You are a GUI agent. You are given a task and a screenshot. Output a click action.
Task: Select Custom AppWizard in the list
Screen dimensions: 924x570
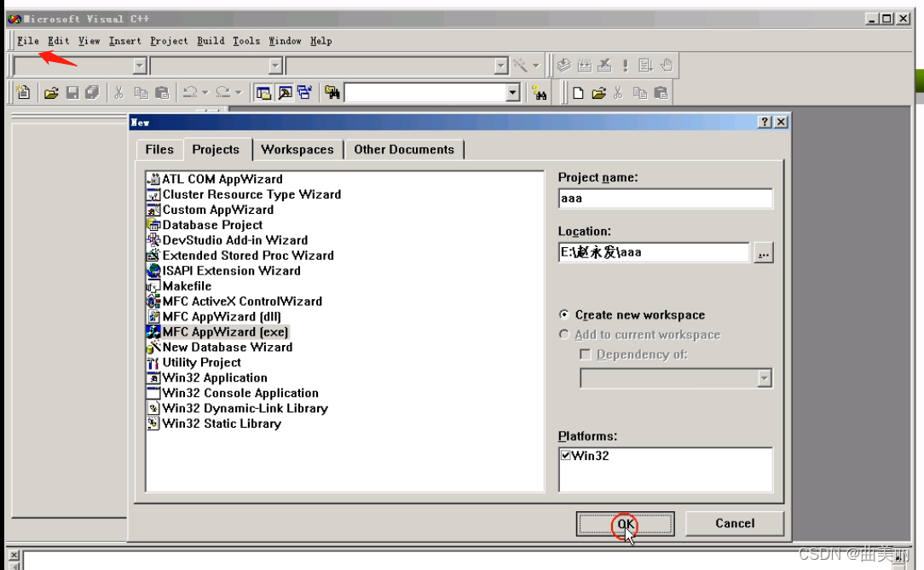tap(218, 210)
